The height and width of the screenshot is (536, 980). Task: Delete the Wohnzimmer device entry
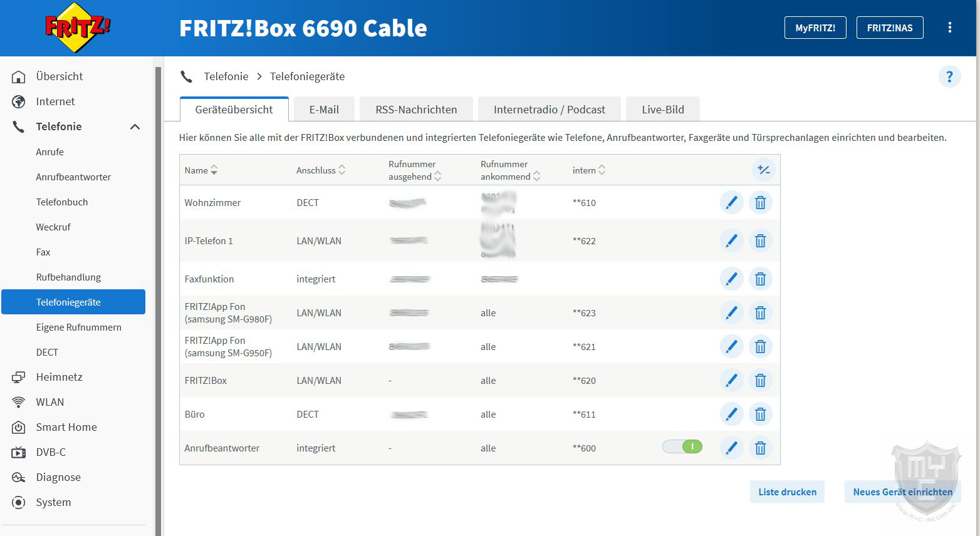pos(760,202)
